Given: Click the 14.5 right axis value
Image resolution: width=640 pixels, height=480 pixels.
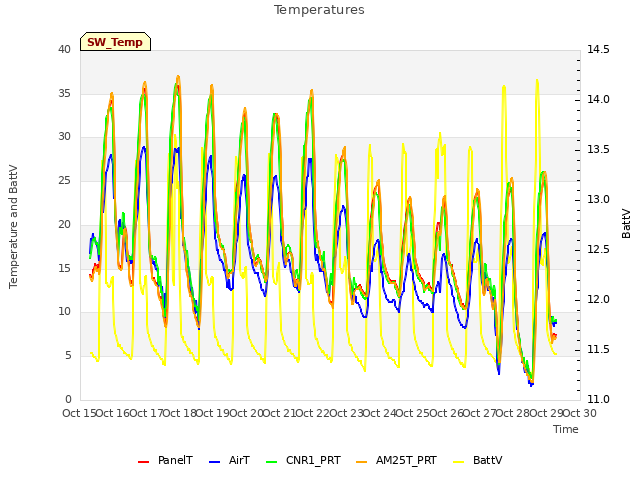Looking at the screenshot, I should pyautogui.click(x=598, y=49).
